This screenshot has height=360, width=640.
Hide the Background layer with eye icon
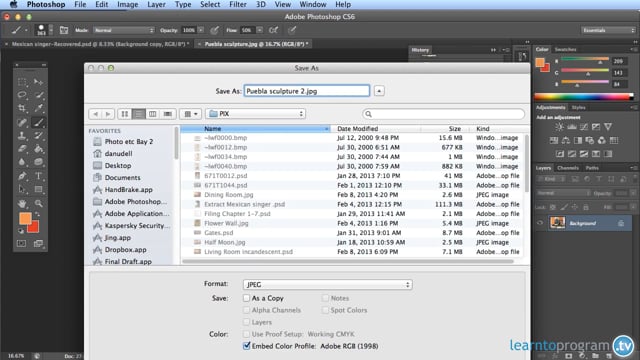(540, 223)
